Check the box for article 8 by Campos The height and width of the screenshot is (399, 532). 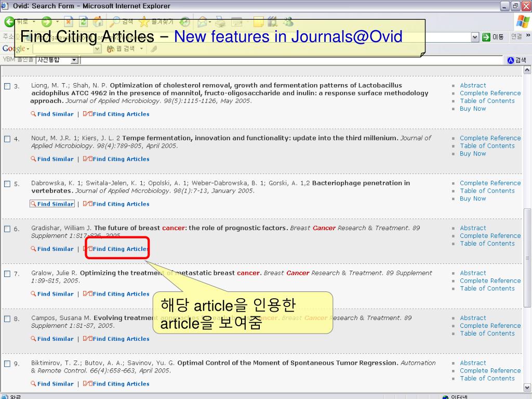(7, 318)
